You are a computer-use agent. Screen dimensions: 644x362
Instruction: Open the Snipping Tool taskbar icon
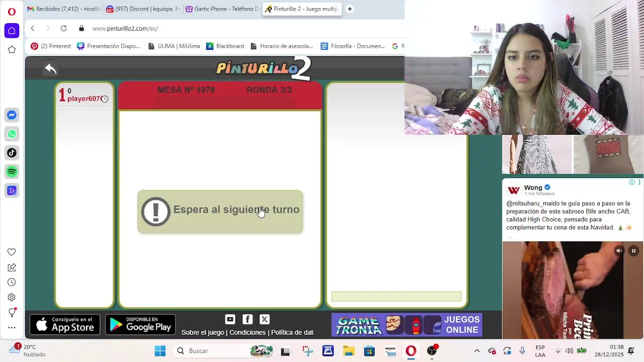(307, 351)
